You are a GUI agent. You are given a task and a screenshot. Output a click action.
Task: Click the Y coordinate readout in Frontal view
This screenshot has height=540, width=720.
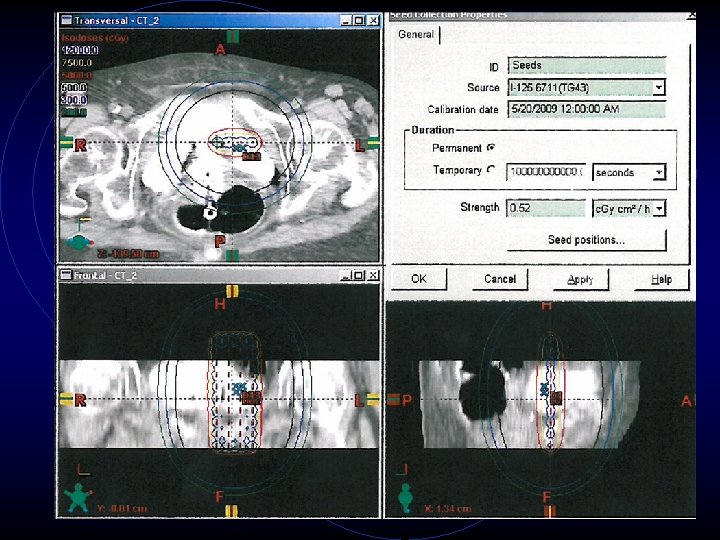click(122, 508)
